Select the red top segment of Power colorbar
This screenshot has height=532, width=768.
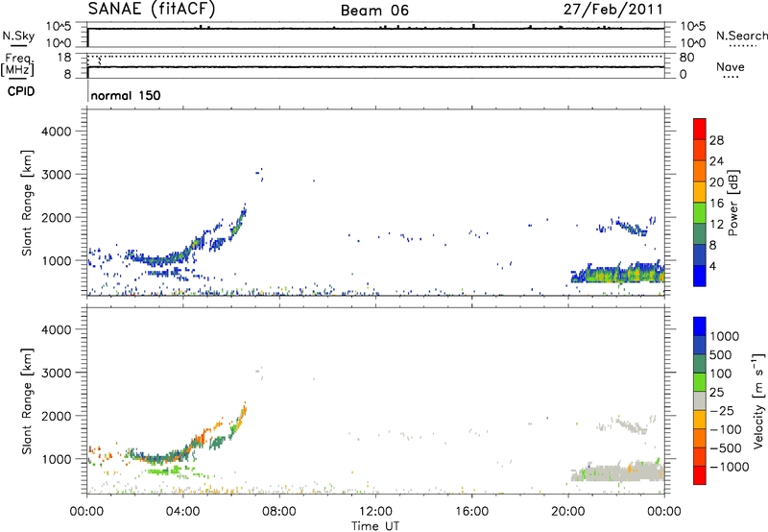pyautogui.click(x=700, y=129)
